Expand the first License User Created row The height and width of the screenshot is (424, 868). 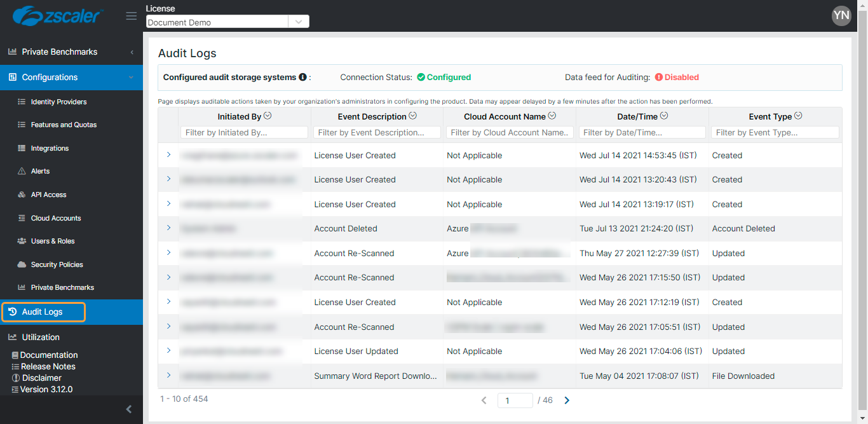click(168, 154)
